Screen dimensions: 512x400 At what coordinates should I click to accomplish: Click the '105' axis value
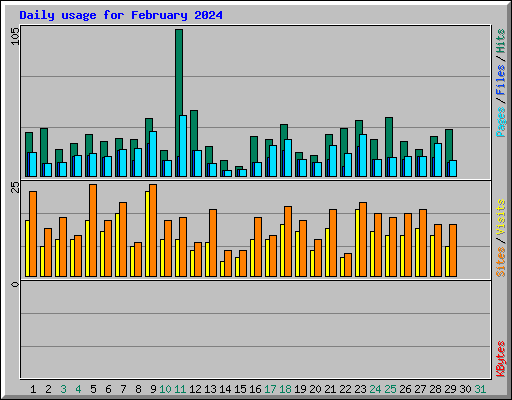tap(15, 36)
